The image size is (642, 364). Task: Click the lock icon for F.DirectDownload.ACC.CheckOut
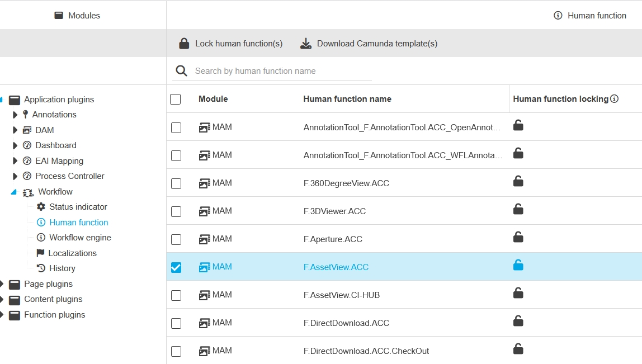pos(518,349)
